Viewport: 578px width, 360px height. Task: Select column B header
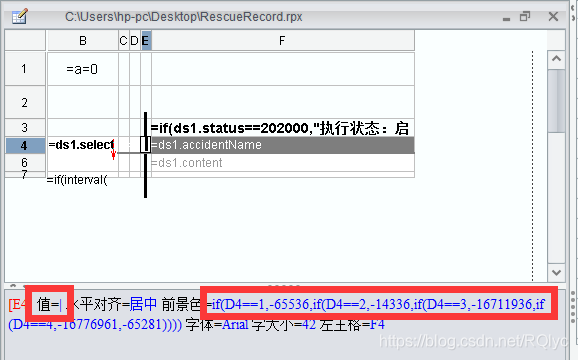tap(83, 41)
